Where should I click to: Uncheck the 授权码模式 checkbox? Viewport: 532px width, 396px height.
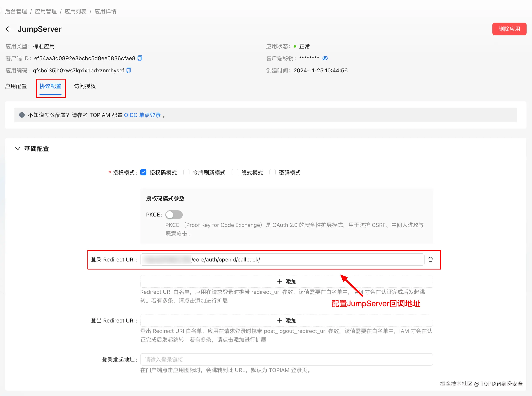click(x=143, y=173)
